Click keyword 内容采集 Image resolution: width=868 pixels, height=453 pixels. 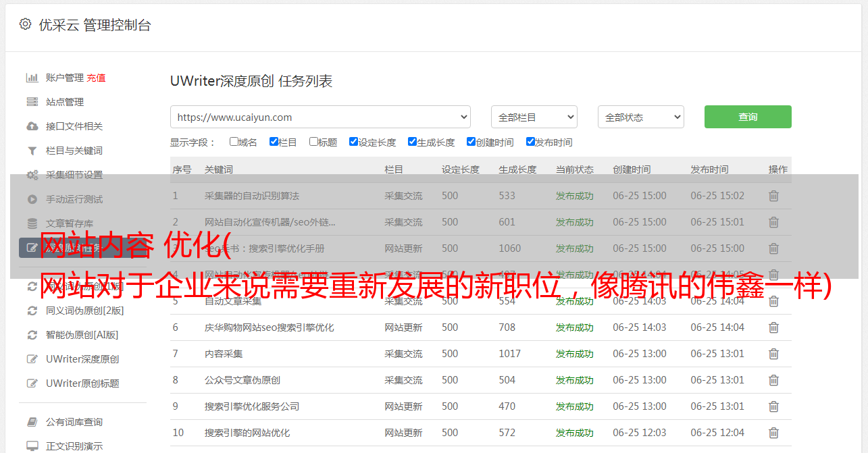click(224, 354)
